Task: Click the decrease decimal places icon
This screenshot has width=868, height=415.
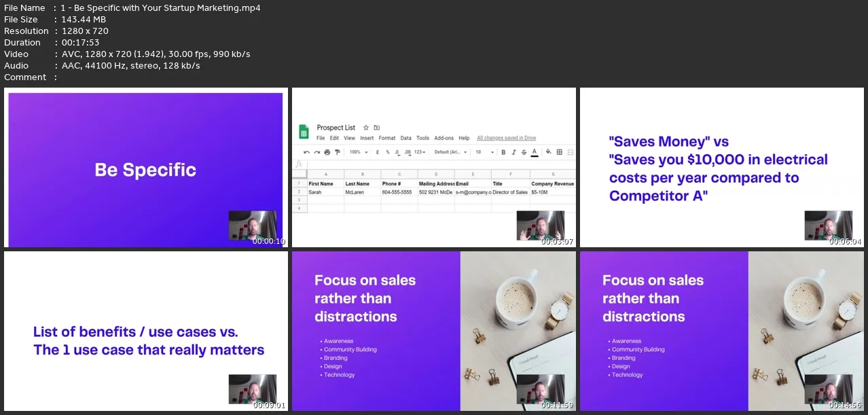Action: [x=397, y=152]
